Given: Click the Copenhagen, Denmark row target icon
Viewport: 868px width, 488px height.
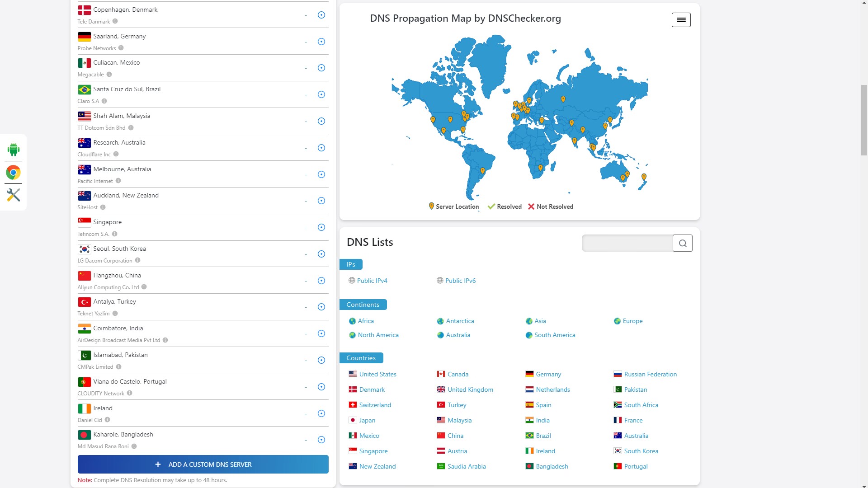Looking at the screenshot, I should (x=321, y=15).
